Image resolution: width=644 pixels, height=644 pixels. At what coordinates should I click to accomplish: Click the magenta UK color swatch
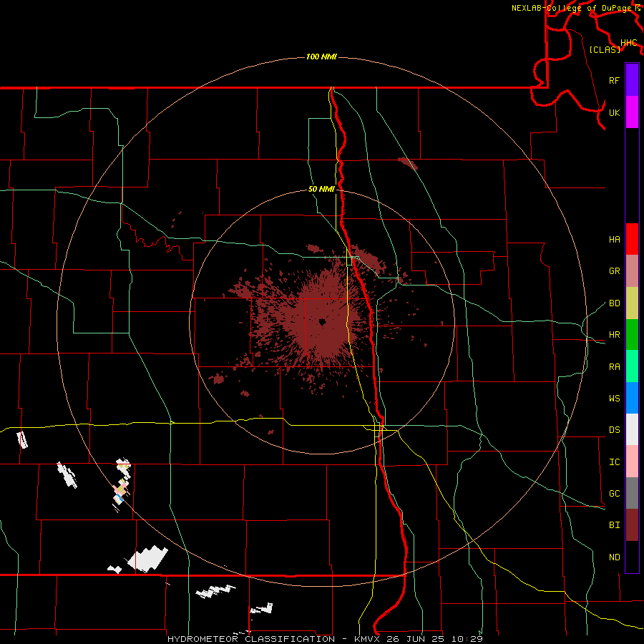click(632, 112)
